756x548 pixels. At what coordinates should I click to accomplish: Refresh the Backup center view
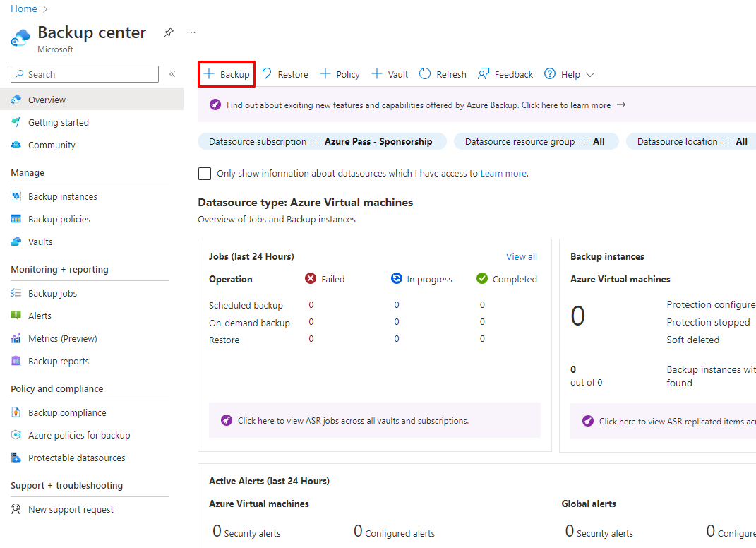(x=443, y=74)
